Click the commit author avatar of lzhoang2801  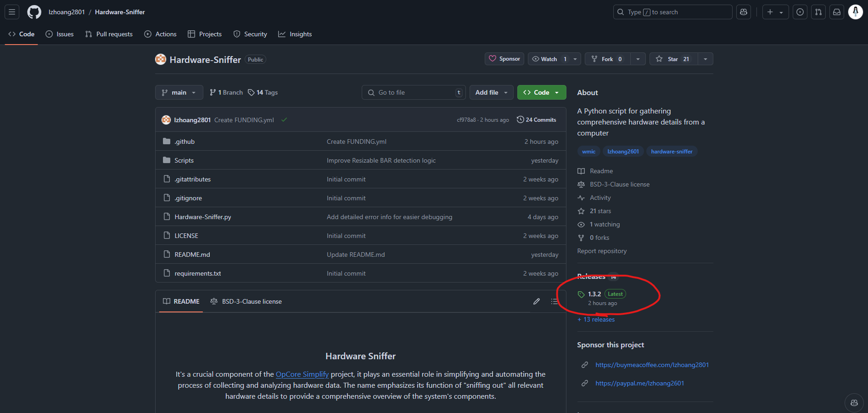pos(166,120)
